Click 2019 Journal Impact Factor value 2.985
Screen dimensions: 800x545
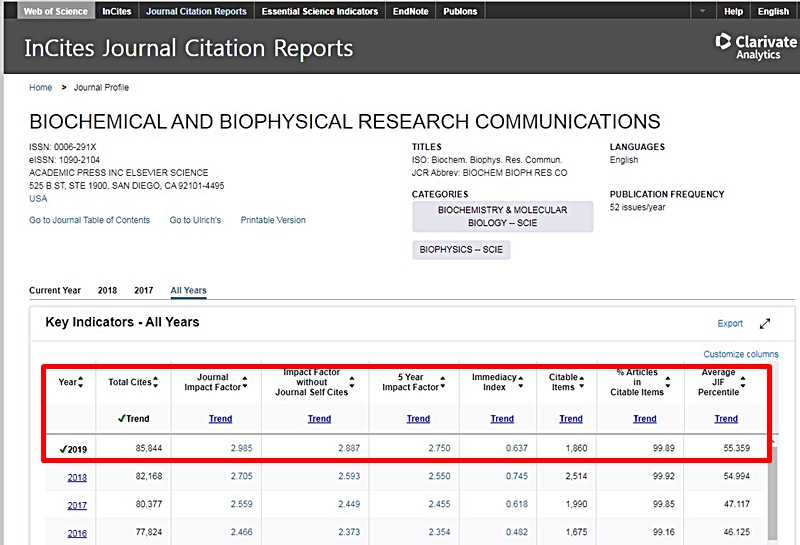[x=241, y=448]
